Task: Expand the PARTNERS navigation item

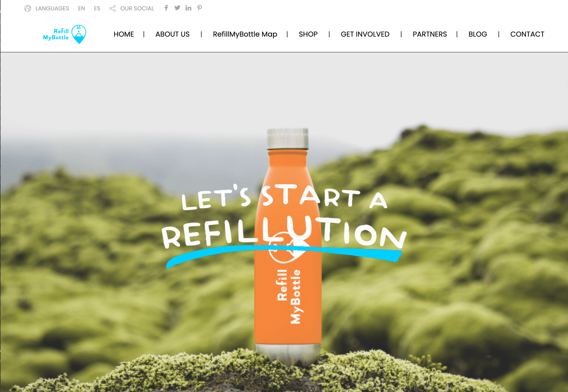Action: click(430, 34)
